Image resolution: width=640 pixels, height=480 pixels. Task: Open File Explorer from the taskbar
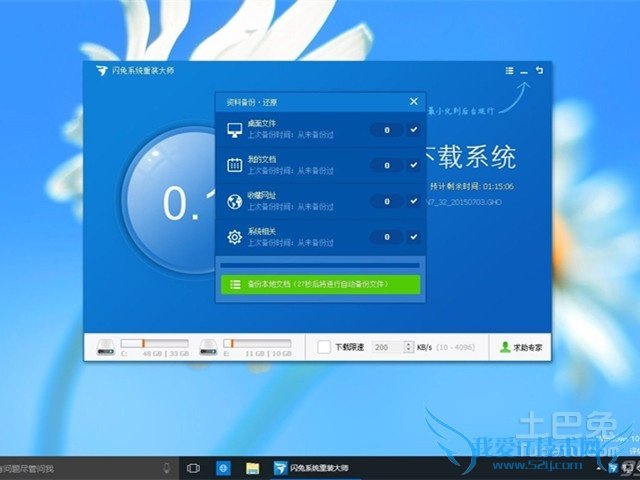tap(253, 468)
